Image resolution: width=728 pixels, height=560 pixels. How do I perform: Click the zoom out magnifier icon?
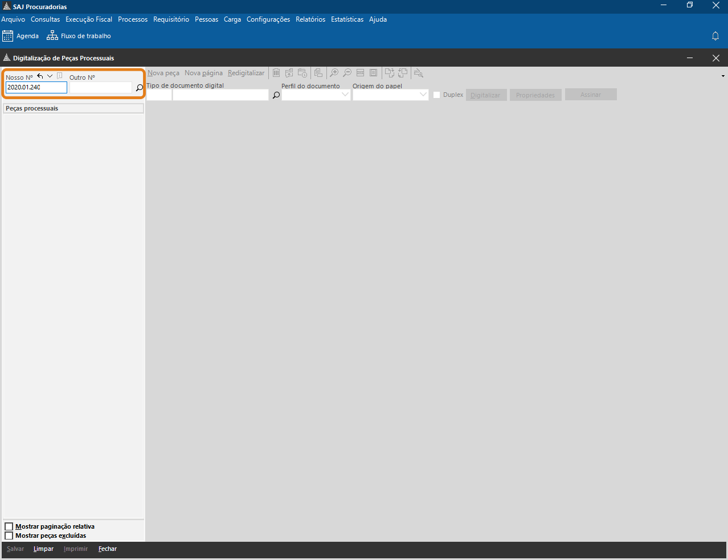coord(347,73)
